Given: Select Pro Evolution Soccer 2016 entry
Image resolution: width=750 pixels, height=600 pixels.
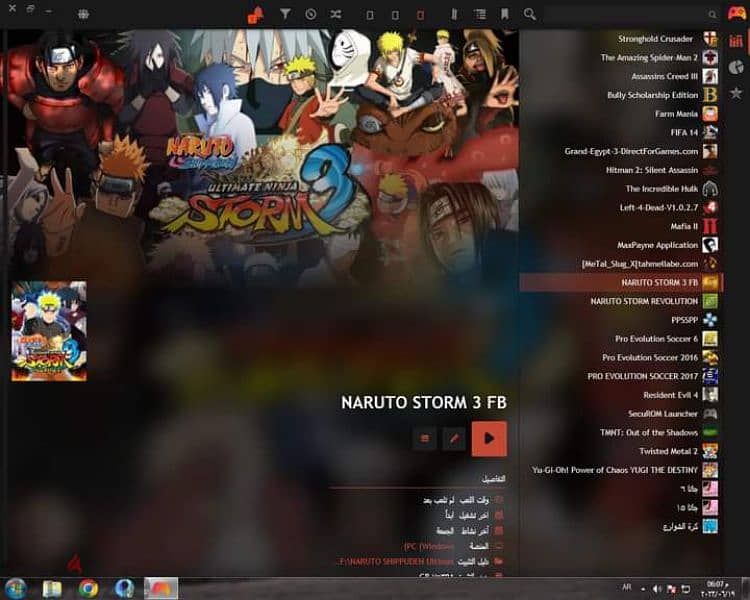Looking at the screenshot, I should point(621,357).
